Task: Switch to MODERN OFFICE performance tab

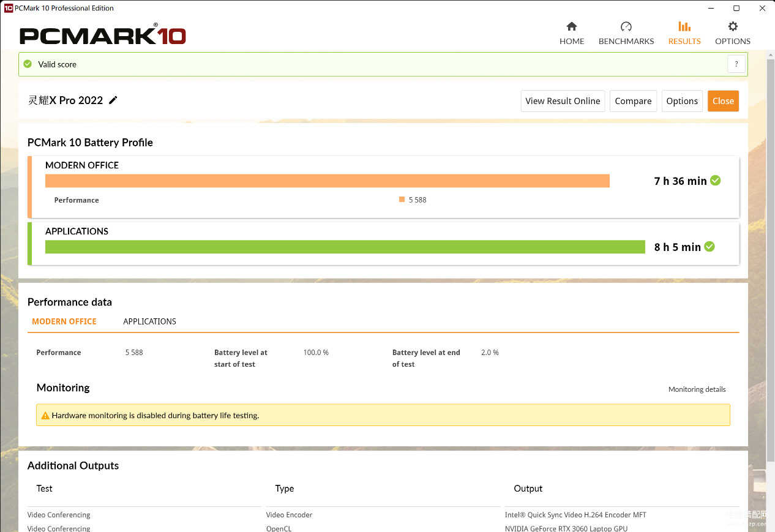Action: point(64,321)
